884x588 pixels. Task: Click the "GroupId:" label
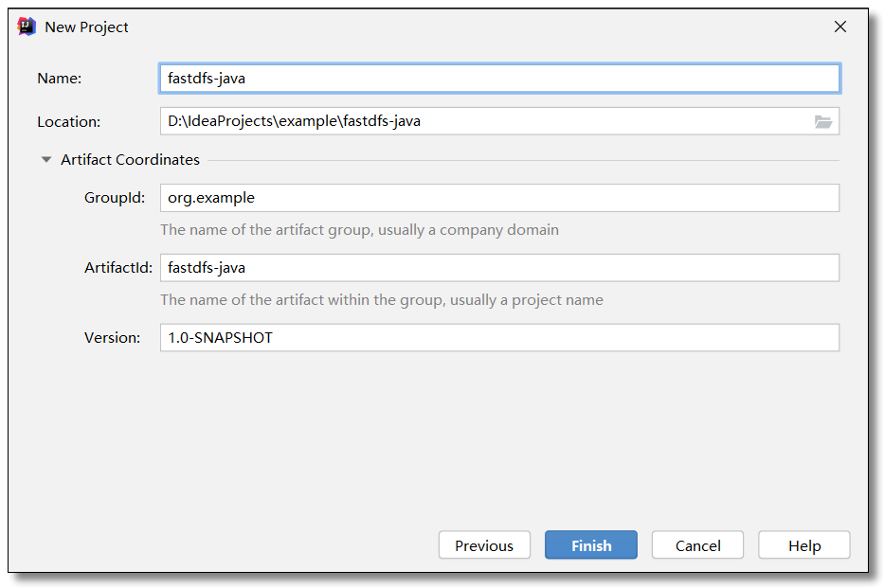pyautogui.click(x=115, y=198)
